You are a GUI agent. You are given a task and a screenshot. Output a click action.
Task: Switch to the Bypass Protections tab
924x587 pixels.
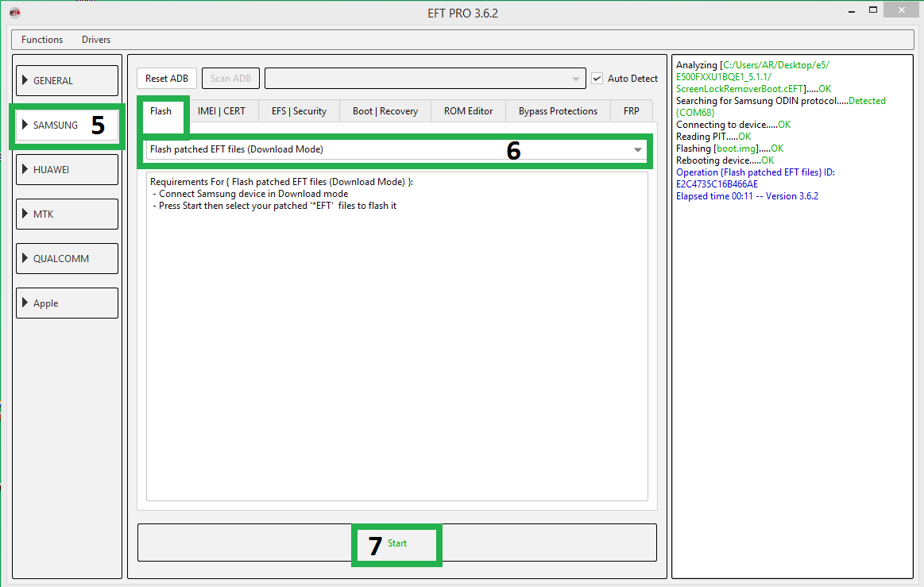coord(558,110)
